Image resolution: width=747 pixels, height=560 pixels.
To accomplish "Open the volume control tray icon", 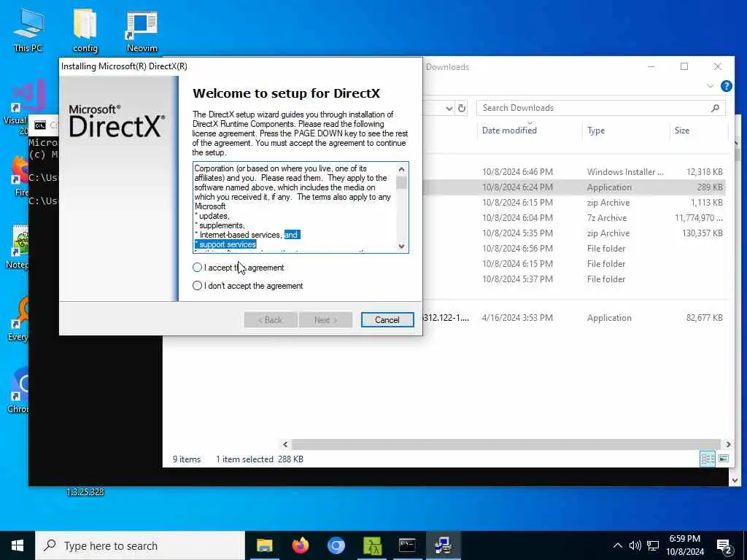I will pyautogui.click(x=635, y=545).
